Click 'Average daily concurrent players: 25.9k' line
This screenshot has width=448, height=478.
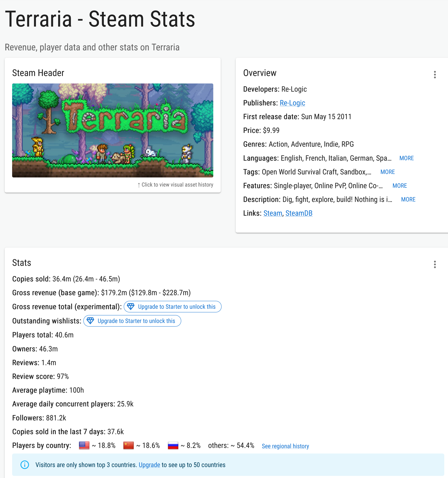(73, 404)
